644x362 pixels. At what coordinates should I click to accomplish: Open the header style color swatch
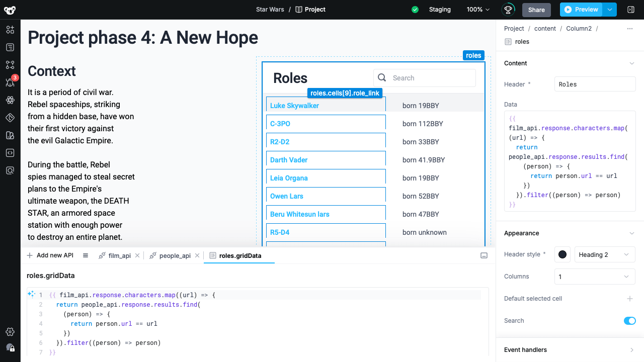pyautogui.click(x=562, y=255)
